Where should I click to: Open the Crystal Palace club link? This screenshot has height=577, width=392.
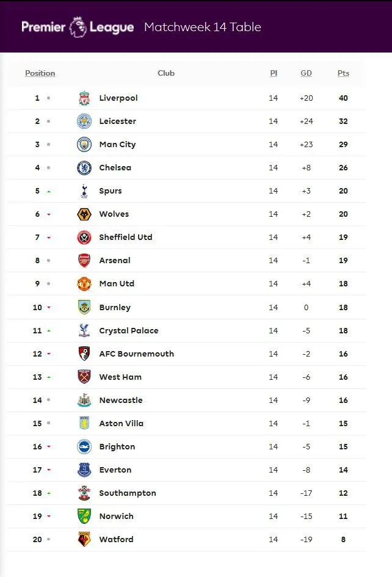(x=129, y=330)
